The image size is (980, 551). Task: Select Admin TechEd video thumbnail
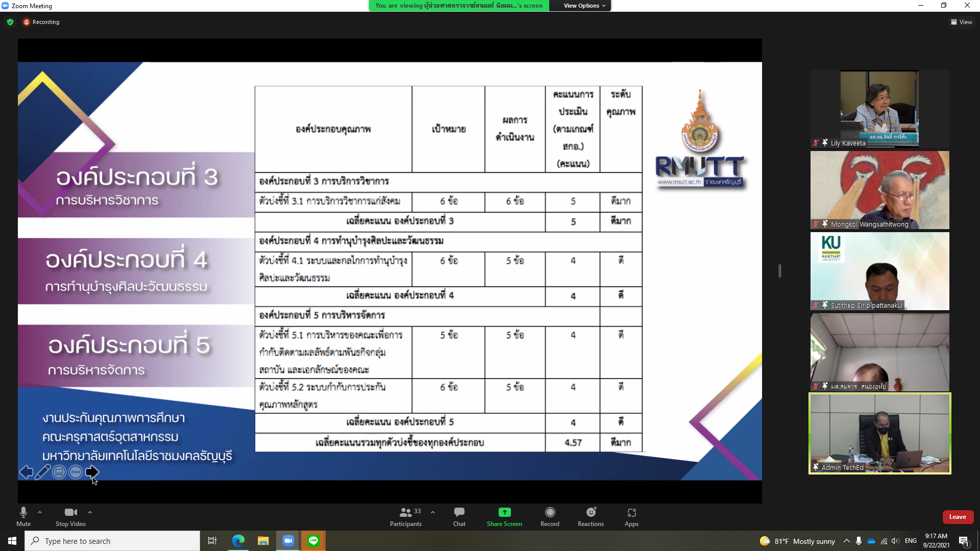[x=879, y=433]
